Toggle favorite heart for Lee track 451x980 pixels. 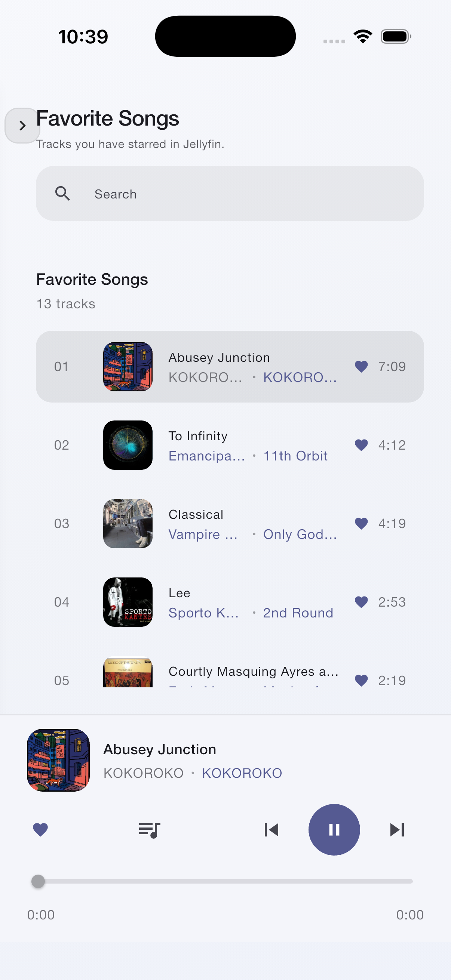[x=361, y=602]
